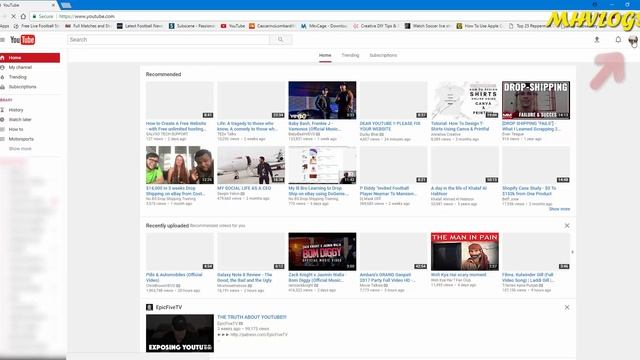The image size is (640, 360).
Task: Open the Apps bookmarks shortcut
Action: 4,26
